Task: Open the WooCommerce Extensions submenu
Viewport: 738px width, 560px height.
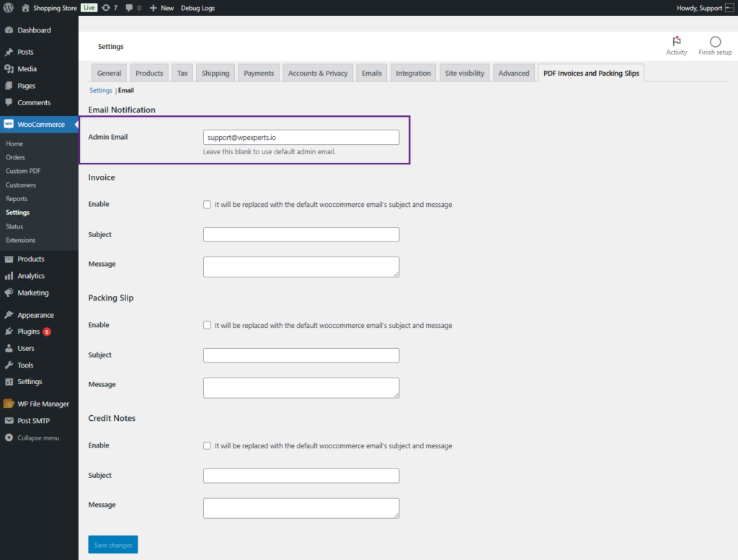Action: click(20, 240)
